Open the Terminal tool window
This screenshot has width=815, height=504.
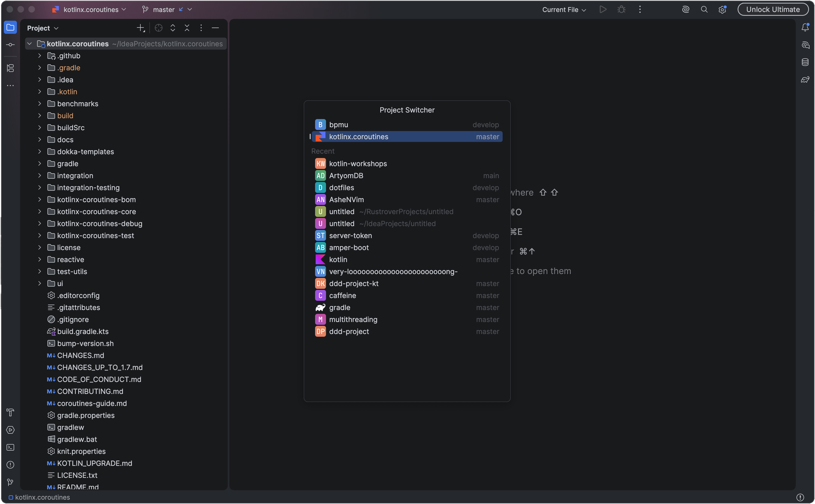click(x=10, y=447)
